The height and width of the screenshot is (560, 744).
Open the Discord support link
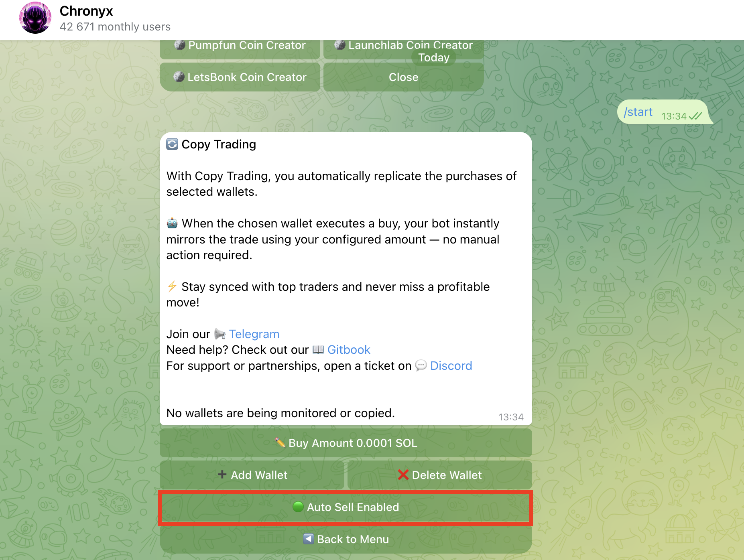click(x=451, y=365)
